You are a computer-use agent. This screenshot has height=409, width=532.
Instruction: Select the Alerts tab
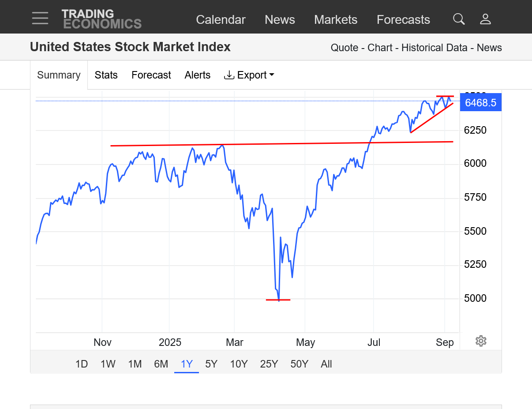click(x=197, y=75)
